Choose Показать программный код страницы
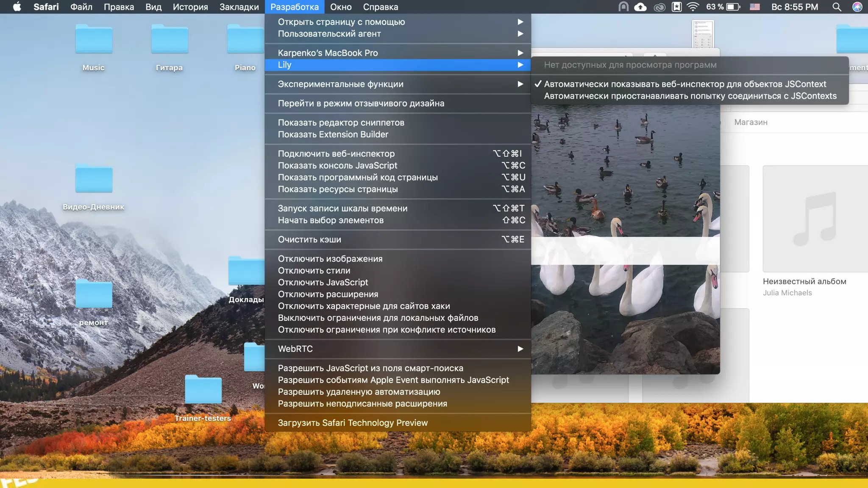Viewport: 868px width, 488px height. pos(398,177)
